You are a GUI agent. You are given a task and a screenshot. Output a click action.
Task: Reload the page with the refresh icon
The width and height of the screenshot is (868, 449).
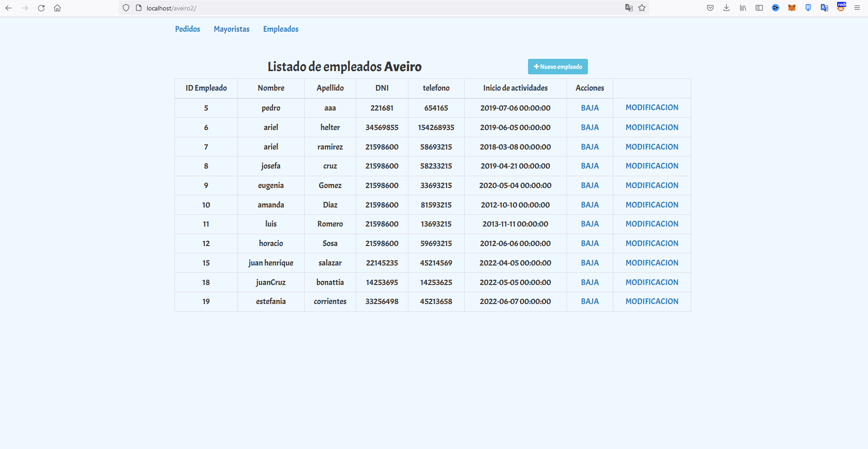[41, 8]
